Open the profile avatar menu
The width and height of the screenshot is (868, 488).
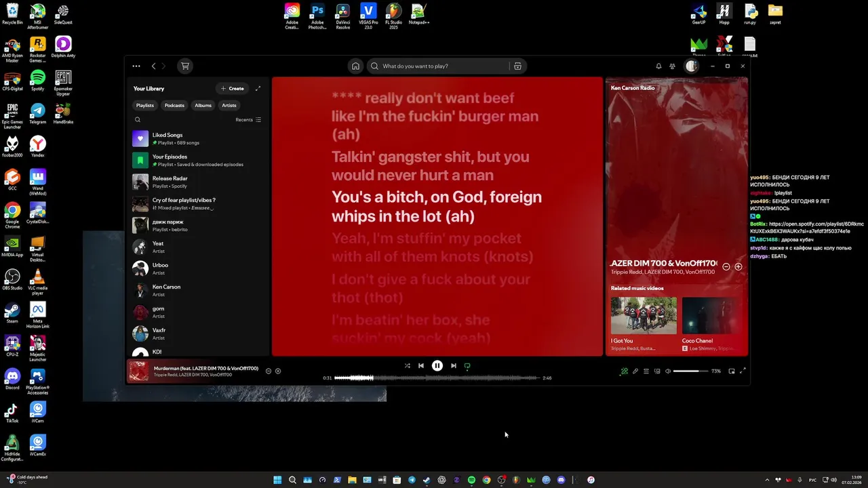[691, 66]
